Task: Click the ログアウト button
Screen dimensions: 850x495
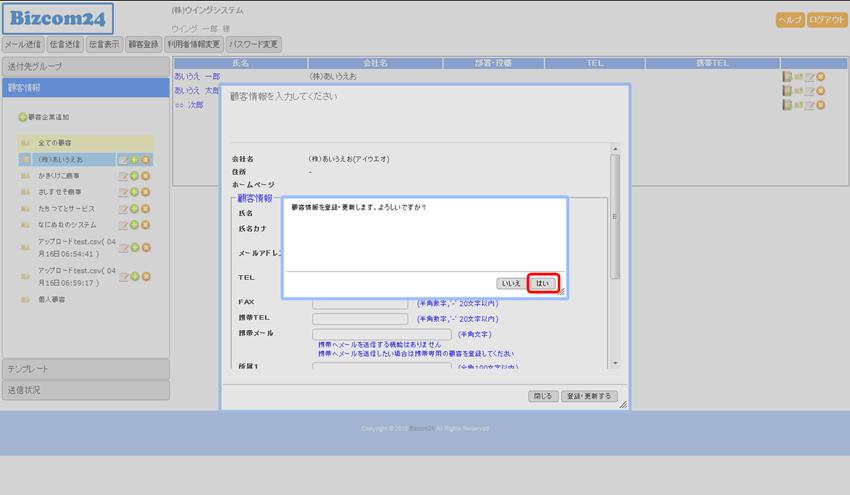Action: pyautogui.click(x=826, y=20)
